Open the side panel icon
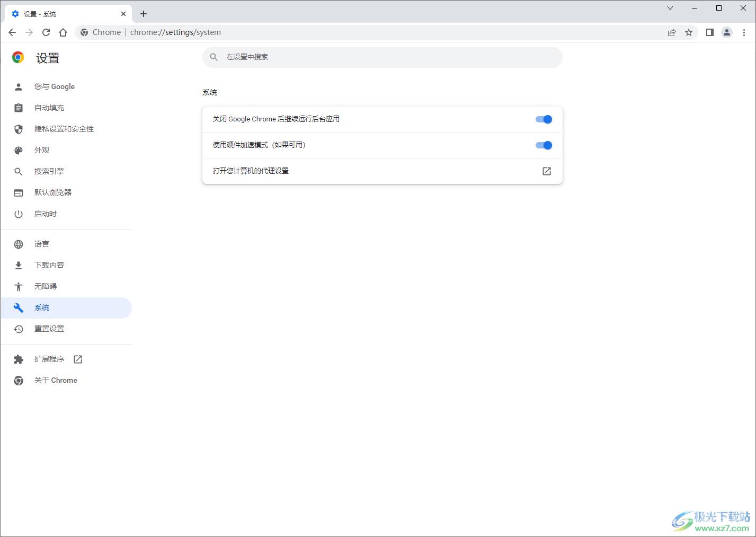 pos(710,32)
